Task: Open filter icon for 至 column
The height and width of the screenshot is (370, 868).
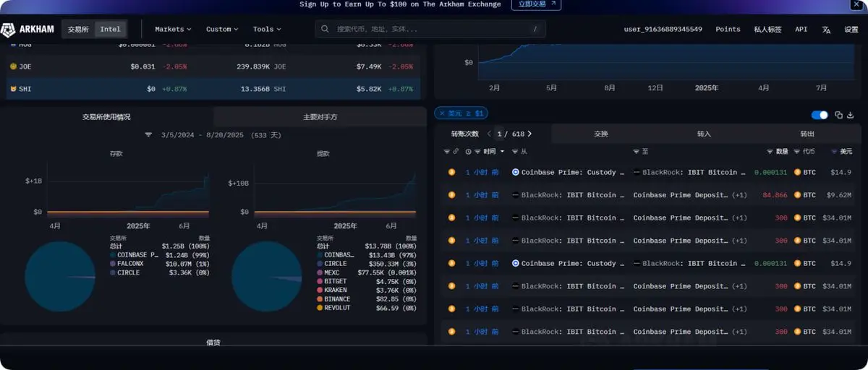Action: point(636,152)
